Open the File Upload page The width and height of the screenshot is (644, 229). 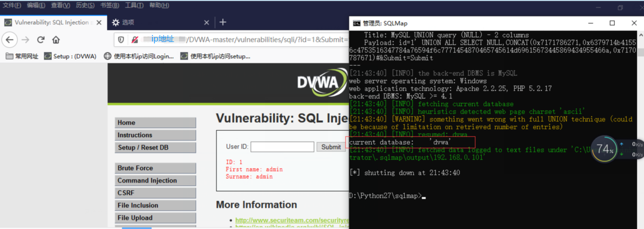[x=155, y=218]
